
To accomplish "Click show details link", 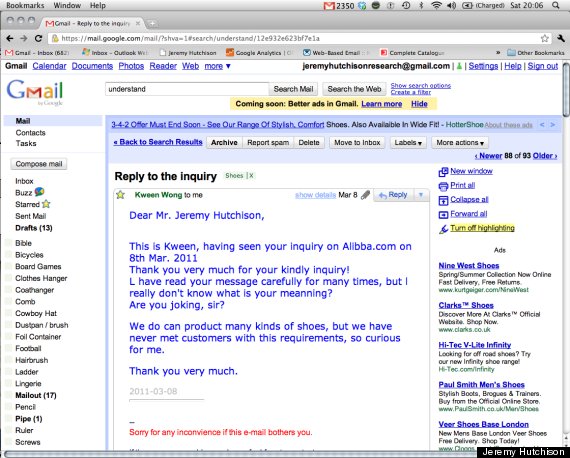I will 315,195.
